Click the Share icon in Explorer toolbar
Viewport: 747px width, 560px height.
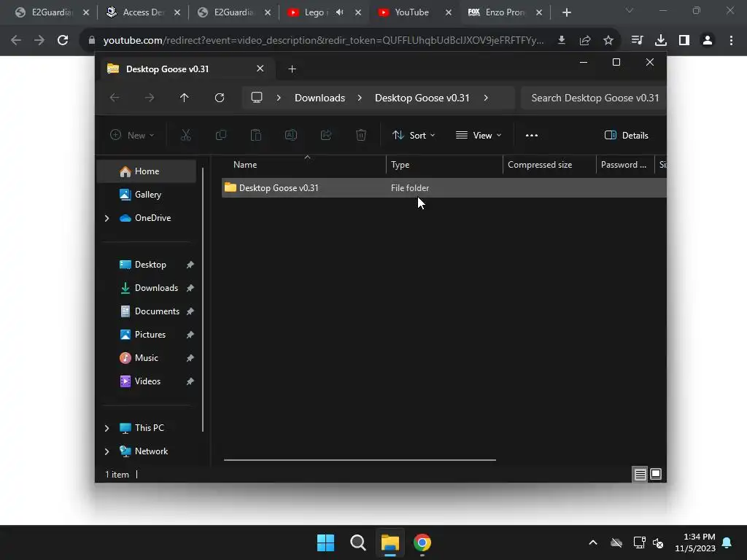click(326, 135)
